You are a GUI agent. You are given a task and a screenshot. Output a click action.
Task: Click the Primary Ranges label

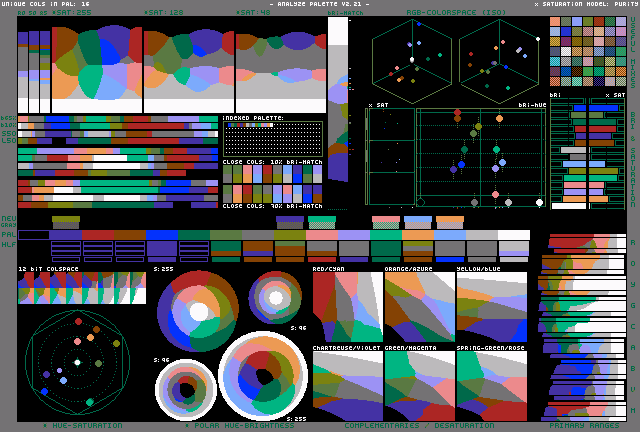pos(584,426)
